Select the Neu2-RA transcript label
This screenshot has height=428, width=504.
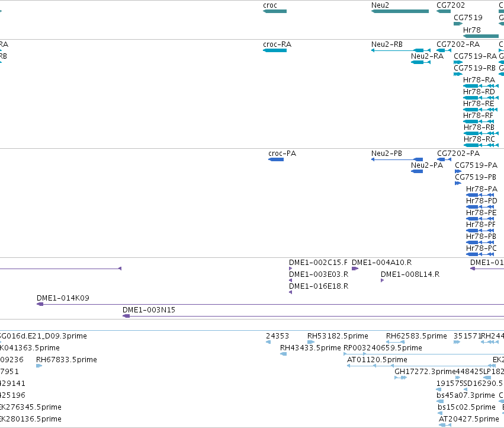coord(427,56)
